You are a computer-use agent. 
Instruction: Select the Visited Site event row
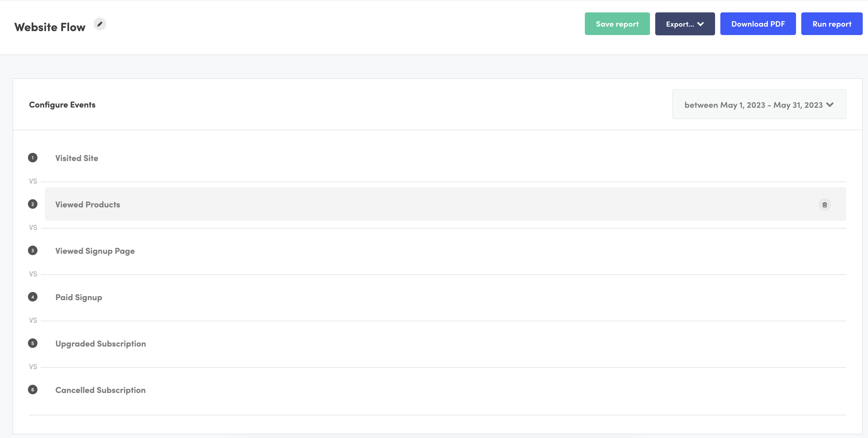coord(76,158)
